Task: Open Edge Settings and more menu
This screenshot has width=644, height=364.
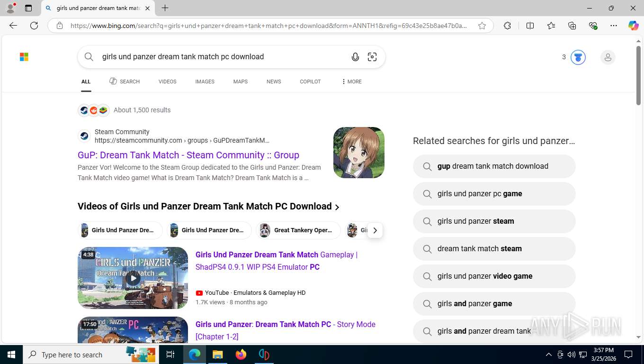Action: click(x=614, y=26)
